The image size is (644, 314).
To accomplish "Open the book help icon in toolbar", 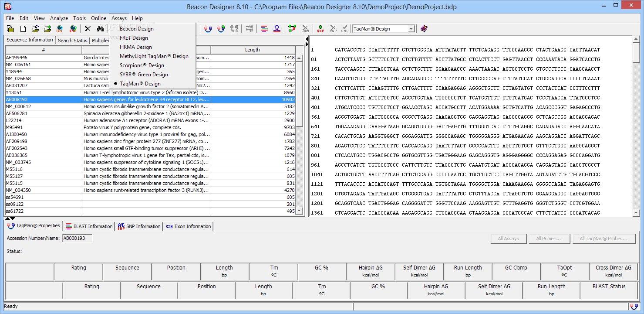I will [424, 29].
